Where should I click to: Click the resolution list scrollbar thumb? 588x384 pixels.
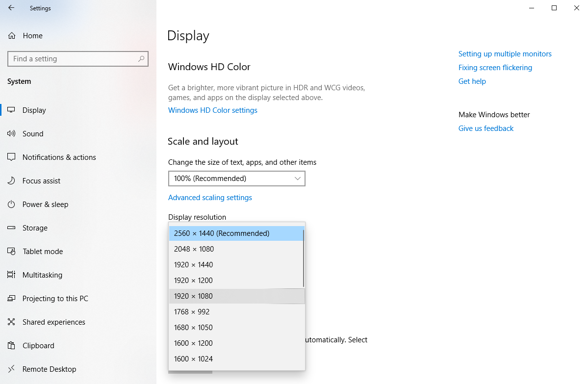[303, 258]
